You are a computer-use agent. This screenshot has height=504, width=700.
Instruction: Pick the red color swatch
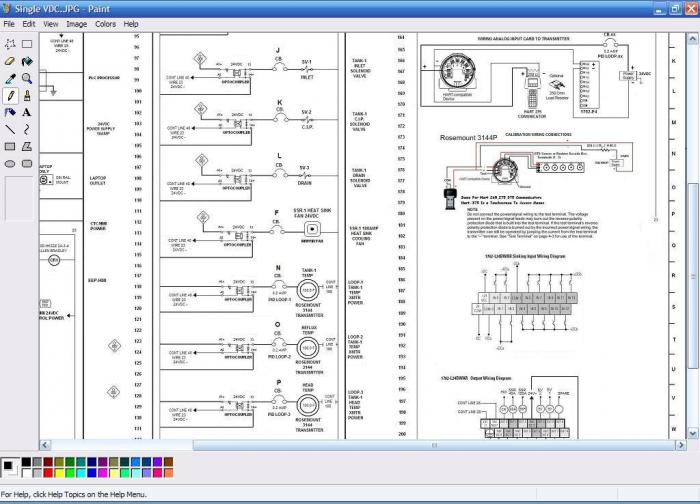click(x=48, y=472)
